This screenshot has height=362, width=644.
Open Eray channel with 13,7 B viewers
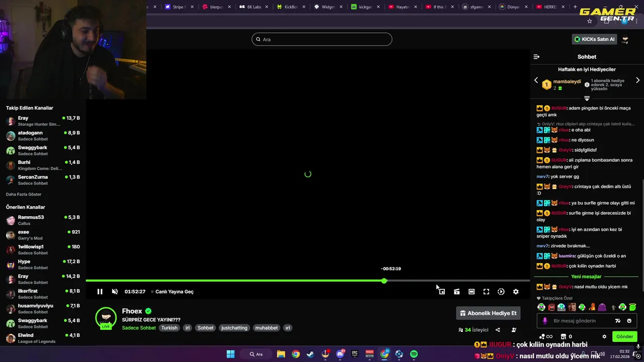(x=43, y=121)
